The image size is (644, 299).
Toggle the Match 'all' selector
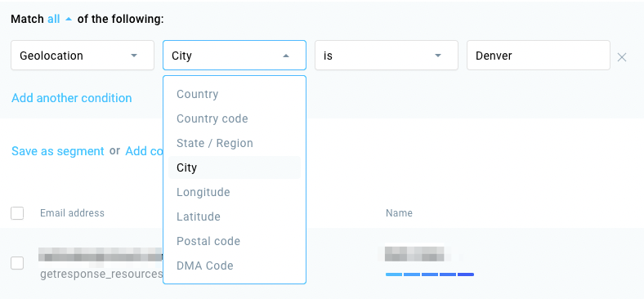coord(60,19)
